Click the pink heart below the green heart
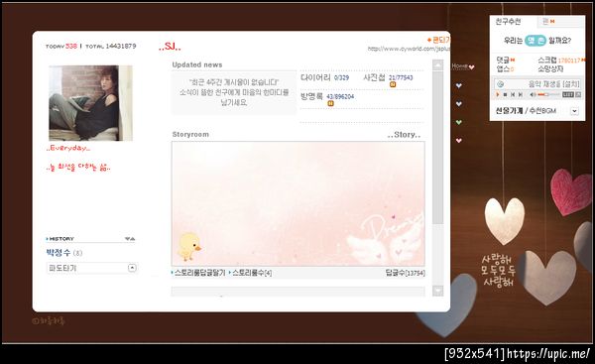The height and width of the screenshot is (364, 595). click(459, 140)
